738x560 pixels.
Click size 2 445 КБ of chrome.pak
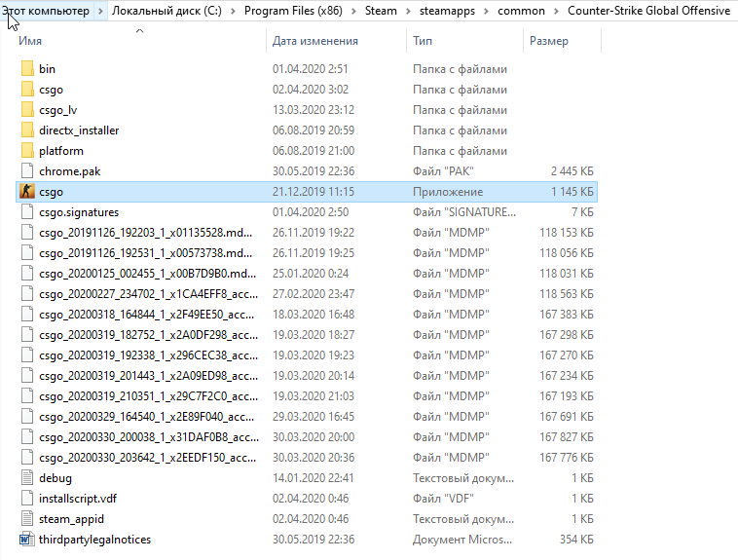coord(572,171)
